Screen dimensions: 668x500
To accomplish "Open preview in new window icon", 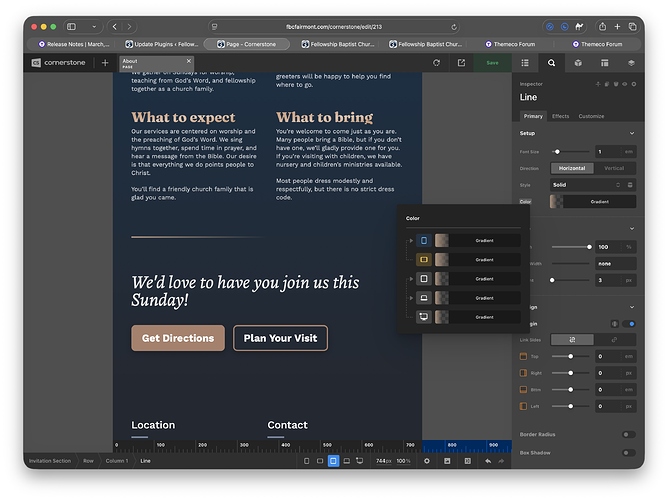I will coord(461,63).
